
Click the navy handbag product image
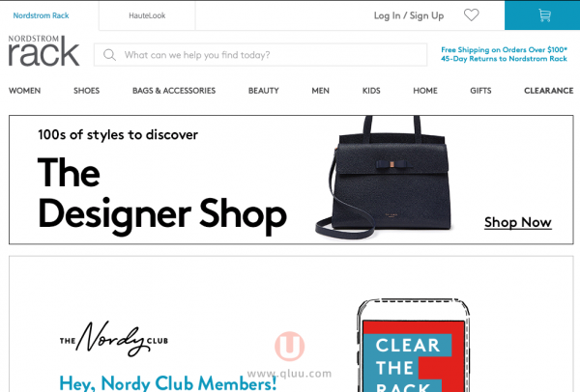click(384, 178)
